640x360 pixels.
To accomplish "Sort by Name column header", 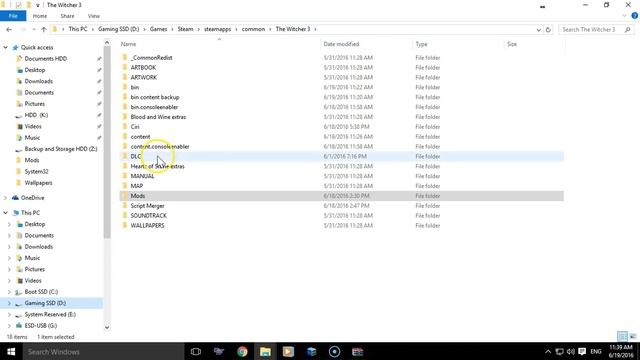I will [x=128, y=44].
